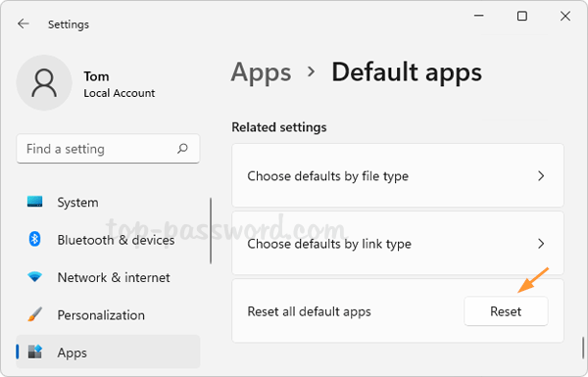The image size is (588, 377).
Task: Click the Bluetooth icon in sidebar
Action: point(35,239)
